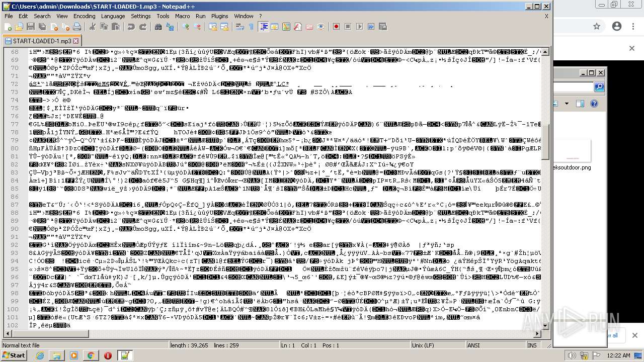Click the vertical scrollbar down arrow
The height and width of the screenshot is (362, 644).
(545, 326)
